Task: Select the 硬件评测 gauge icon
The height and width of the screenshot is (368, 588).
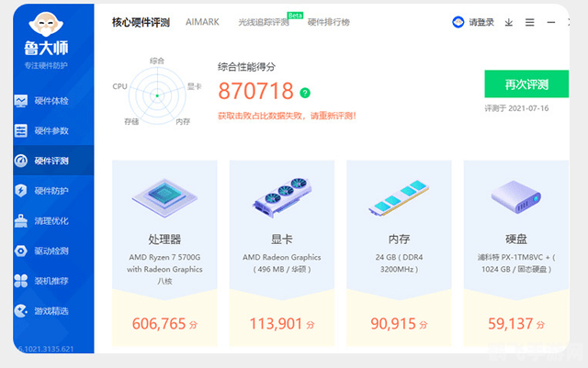Action: [21, 161]
